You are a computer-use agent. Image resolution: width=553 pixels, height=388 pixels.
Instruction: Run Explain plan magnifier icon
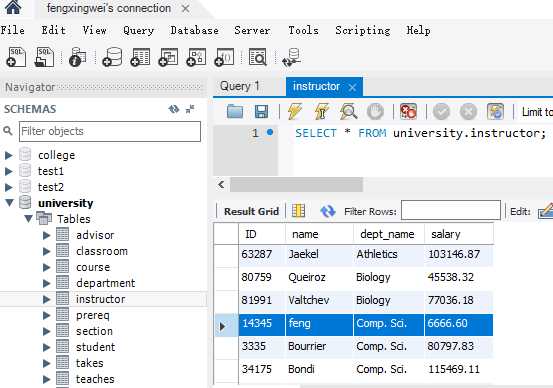tap(348, 112)
